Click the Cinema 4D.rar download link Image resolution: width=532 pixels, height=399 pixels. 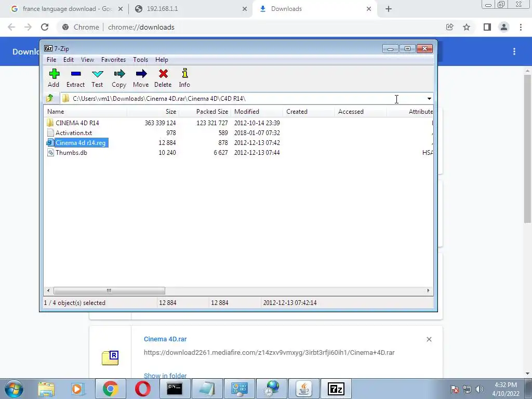(165, 339)
